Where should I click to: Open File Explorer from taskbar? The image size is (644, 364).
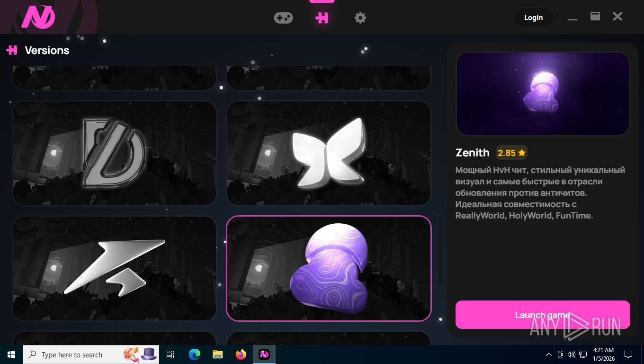pos(217,355)
